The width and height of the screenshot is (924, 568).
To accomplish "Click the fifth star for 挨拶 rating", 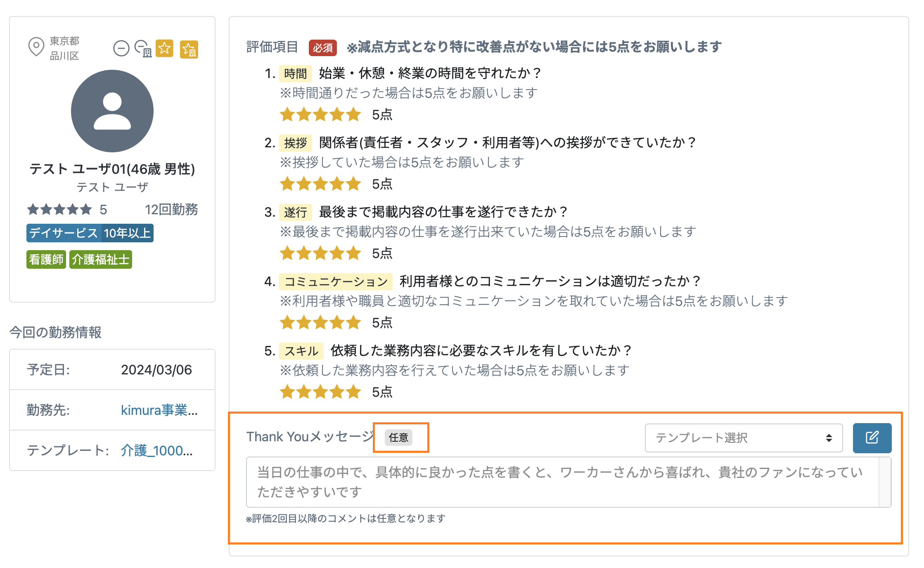I will pyautogui.click(x=353, y=184).
